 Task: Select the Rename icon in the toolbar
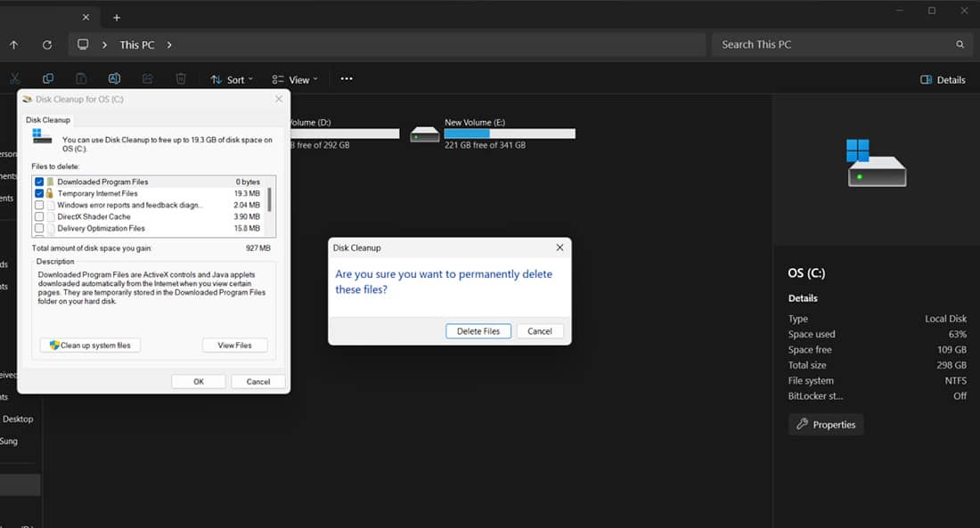click(x=114, y=78)
